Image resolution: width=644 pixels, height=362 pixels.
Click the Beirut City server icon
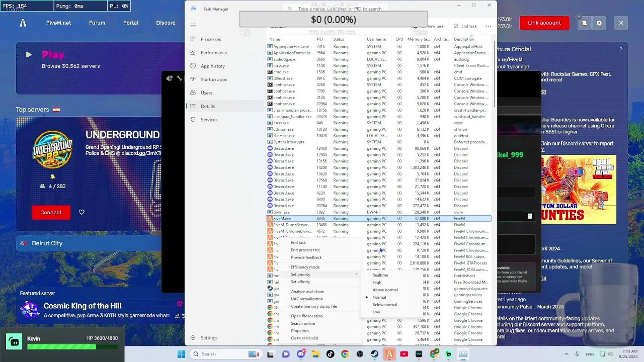click(x=24, y=243)
